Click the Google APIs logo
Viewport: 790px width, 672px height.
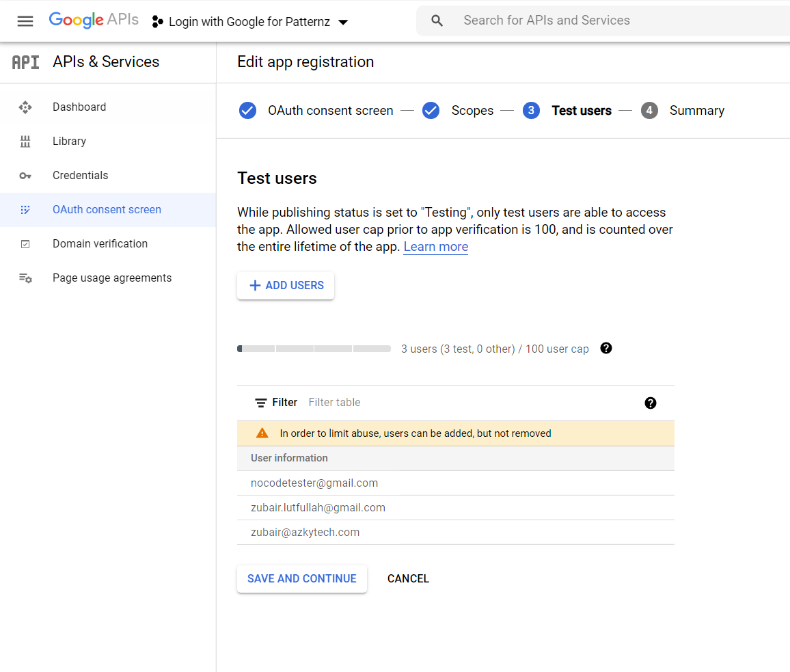(x=94, y=21)
